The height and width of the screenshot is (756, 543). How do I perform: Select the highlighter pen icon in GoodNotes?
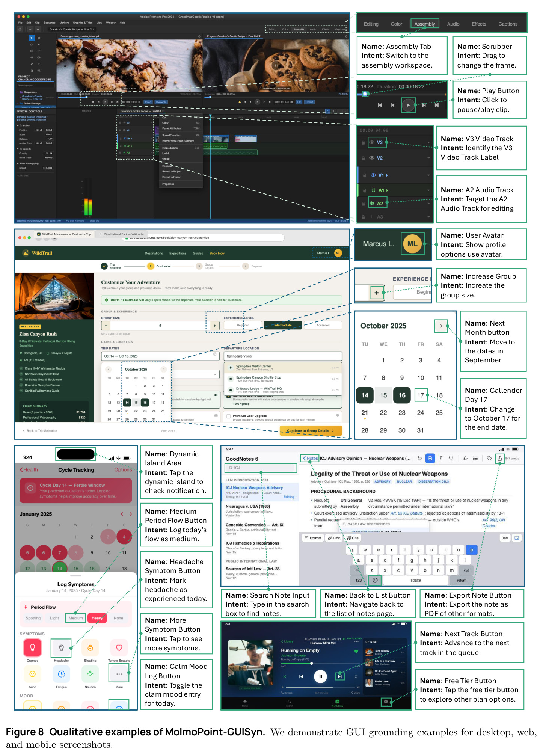tap(465, 458)
